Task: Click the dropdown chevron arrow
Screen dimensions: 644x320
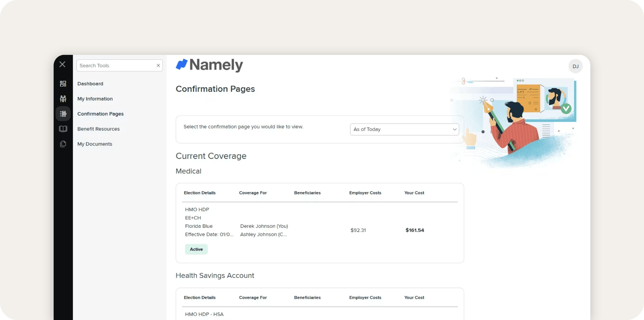Action: coord(454,129)
